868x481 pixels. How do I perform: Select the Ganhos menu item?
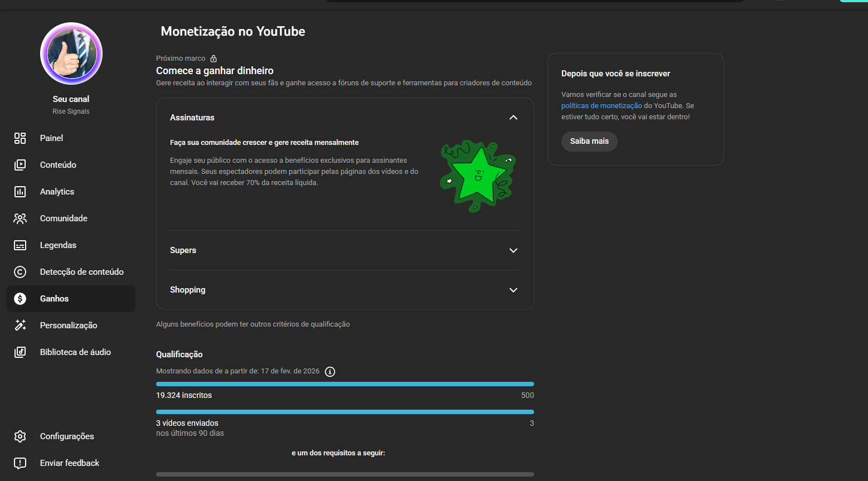point(71,299)
